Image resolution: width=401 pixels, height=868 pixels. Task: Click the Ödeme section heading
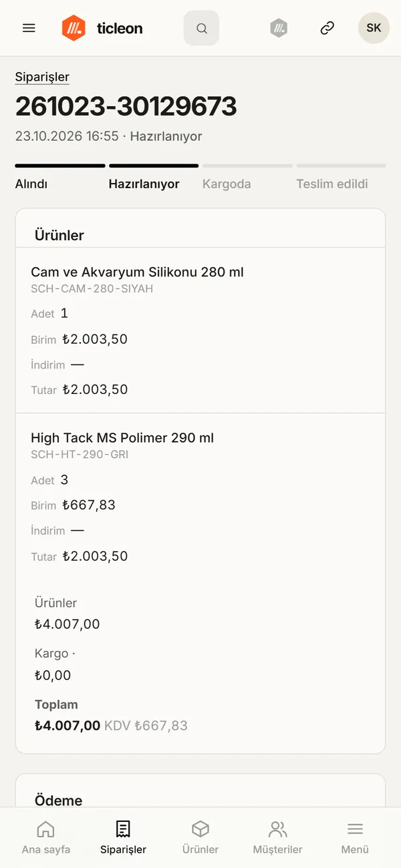[59, 801]
